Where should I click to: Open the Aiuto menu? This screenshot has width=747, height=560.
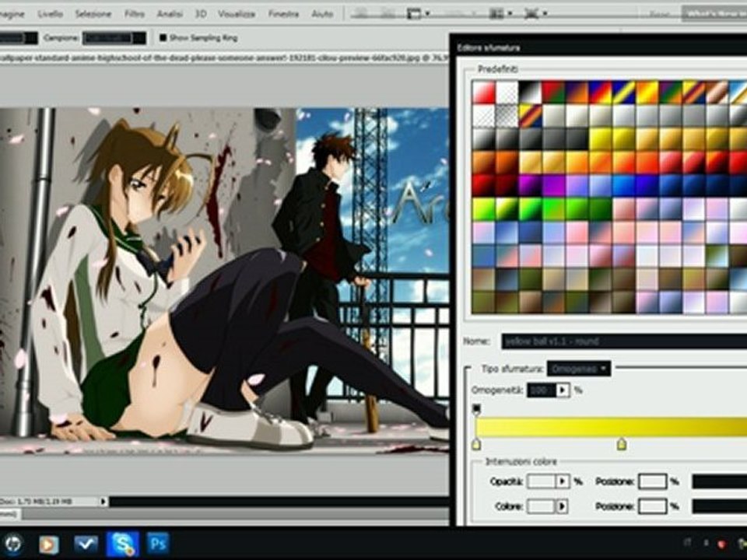point(322,14)
